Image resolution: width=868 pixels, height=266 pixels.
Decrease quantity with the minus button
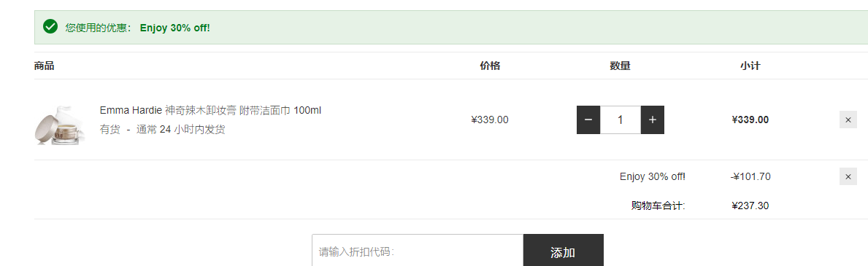pos(588,120)
